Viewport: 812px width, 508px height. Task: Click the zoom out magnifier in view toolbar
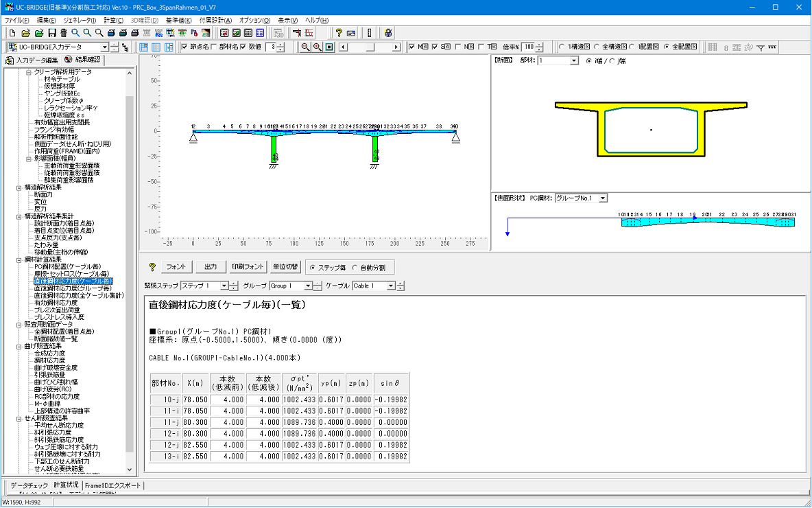[306, 47]
